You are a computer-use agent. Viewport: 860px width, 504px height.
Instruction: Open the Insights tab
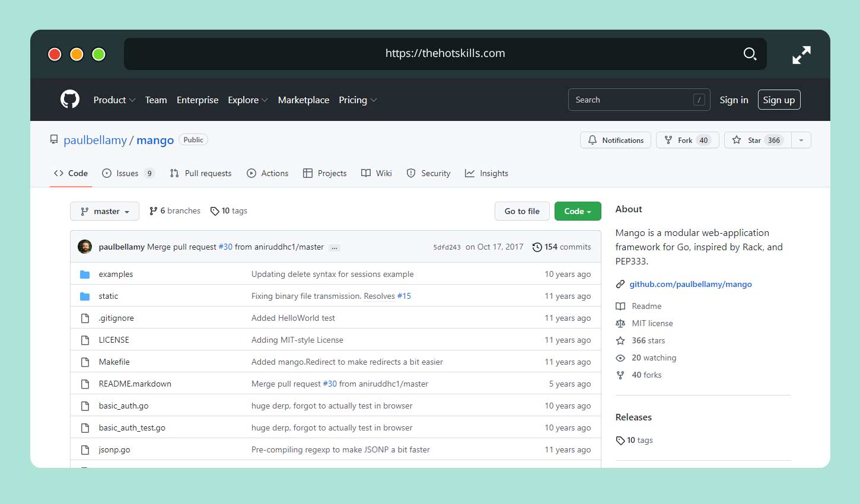(486, 173)
